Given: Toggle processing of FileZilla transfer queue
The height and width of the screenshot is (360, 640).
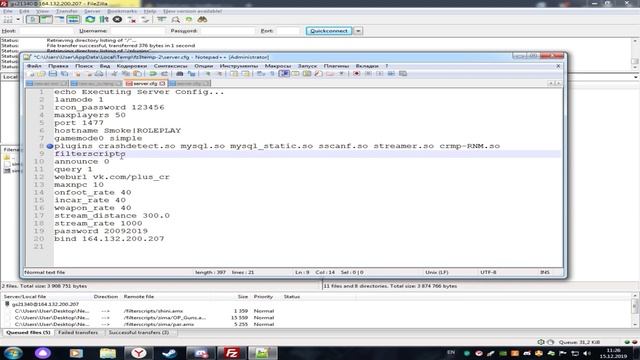Looking at the screenshot, I should (x=104, y=20).
